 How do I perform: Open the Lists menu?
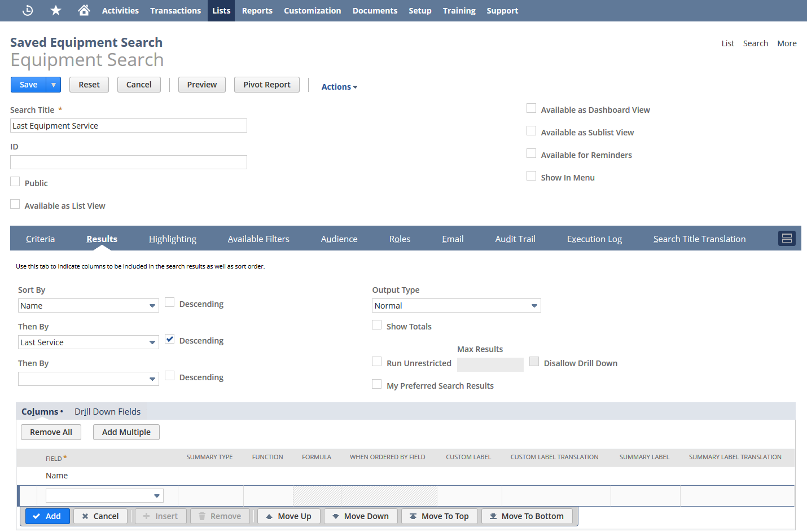click(x=221, y=11)
